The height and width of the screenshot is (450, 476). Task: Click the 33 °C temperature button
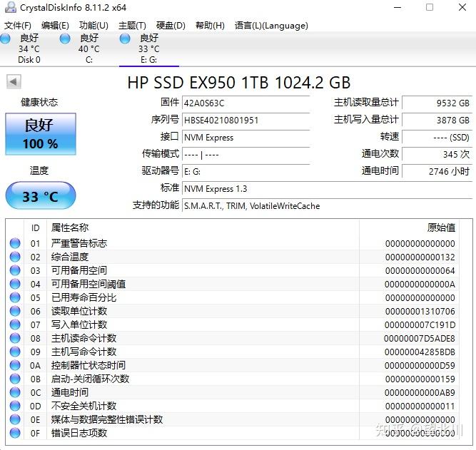(41, 195)
